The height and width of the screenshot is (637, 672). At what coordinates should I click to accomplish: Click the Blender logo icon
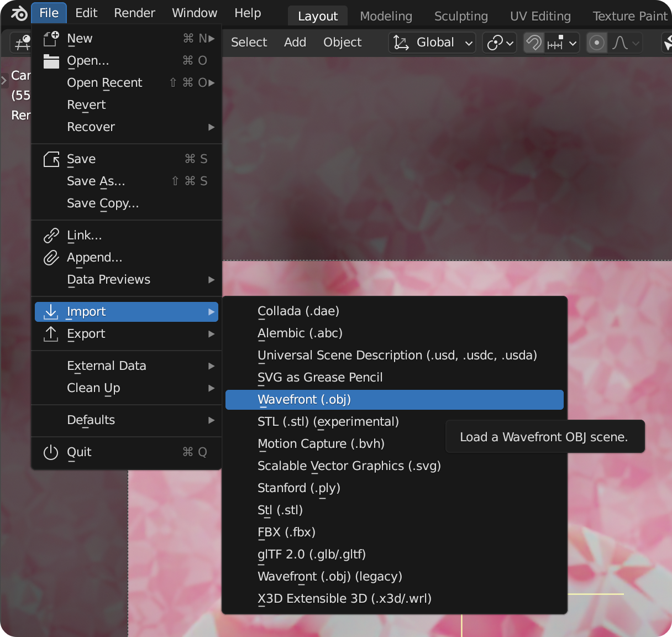tap(19, 13)
